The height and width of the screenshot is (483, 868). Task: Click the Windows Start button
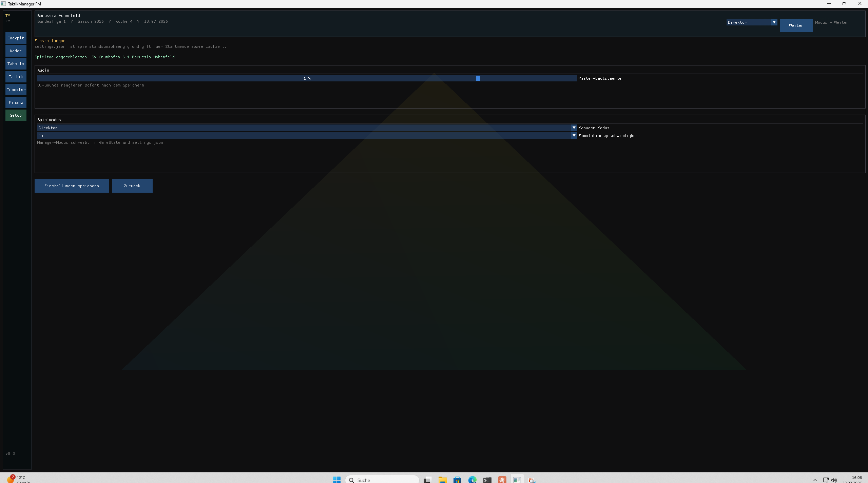pos(337,480)
